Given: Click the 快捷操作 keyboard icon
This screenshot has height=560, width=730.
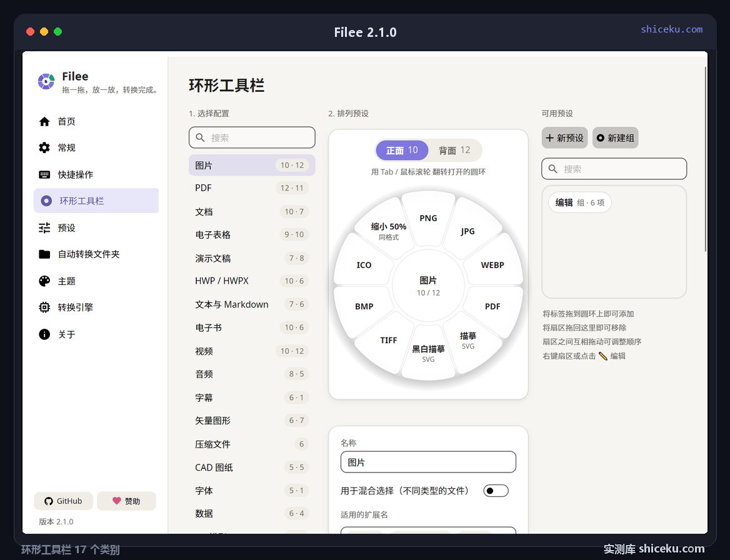Looking at the screenshot, I should tap(44, 174).
